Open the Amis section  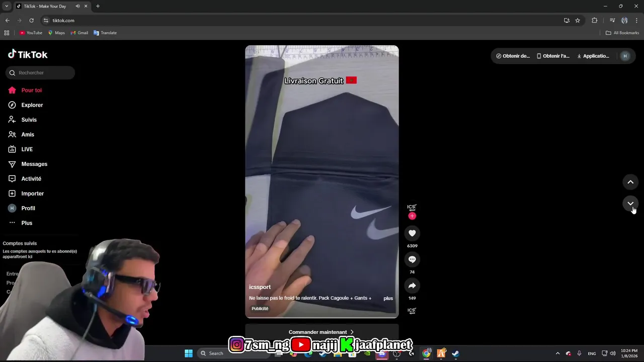pos(21,135)
